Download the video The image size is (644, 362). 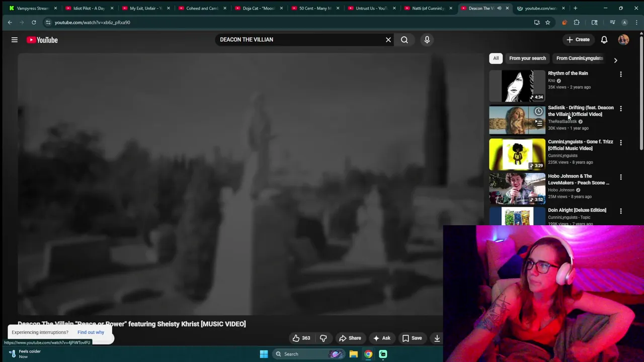pos(437,338)
